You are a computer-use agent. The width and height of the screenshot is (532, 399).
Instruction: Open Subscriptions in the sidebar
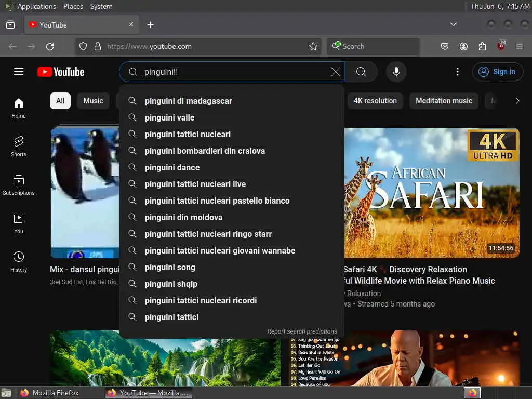19,185
